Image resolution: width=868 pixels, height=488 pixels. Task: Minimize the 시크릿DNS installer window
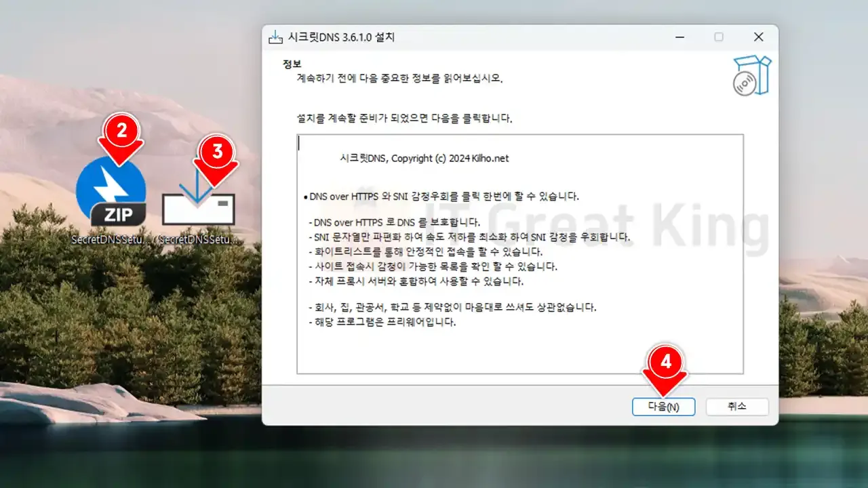tap(679, 37)
